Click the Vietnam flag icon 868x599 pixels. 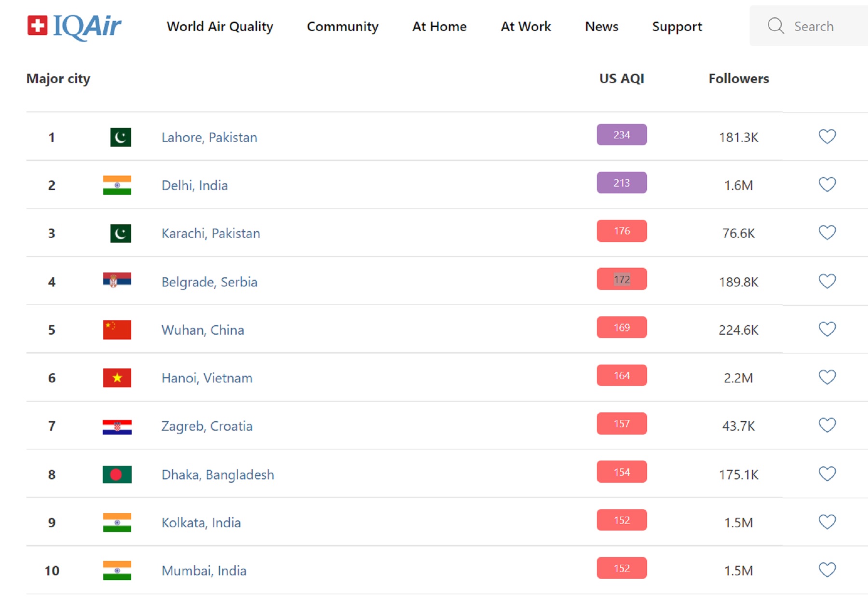tap(117, 378)
